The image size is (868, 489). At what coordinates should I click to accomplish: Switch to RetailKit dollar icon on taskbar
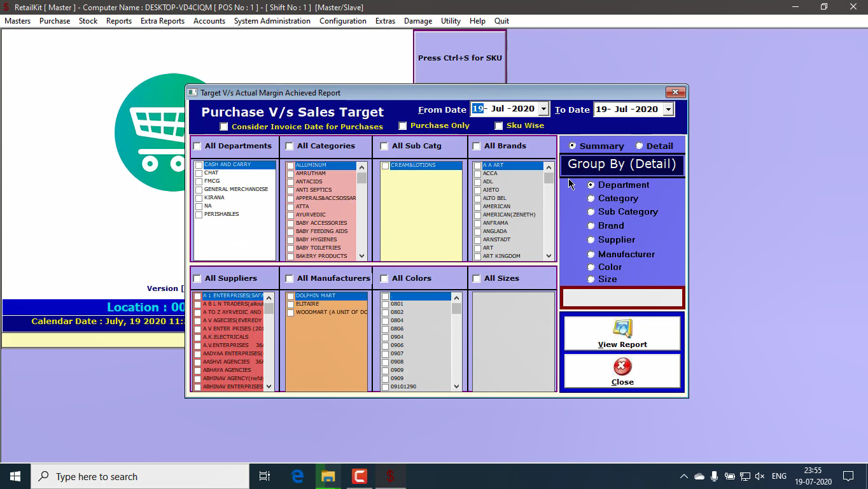(390, 476)
